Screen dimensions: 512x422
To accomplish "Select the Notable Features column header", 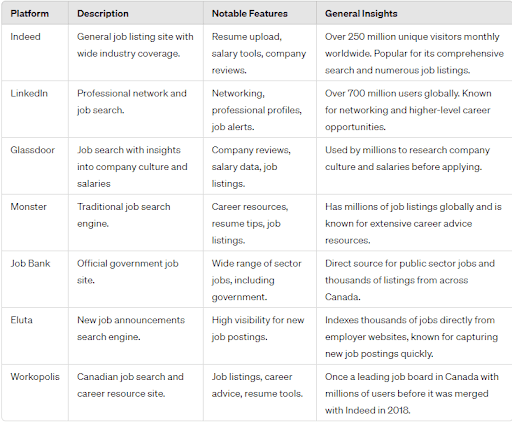I will 250,14.
